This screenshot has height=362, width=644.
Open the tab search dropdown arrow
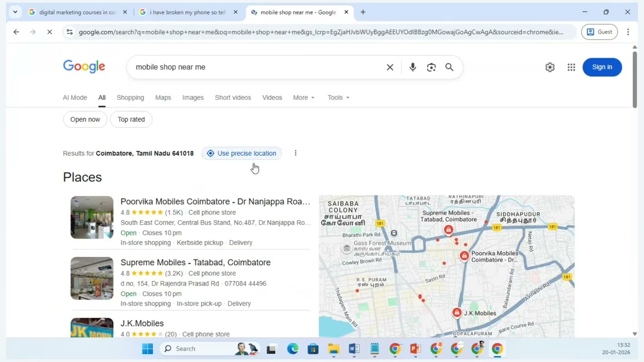click(15, 12)
